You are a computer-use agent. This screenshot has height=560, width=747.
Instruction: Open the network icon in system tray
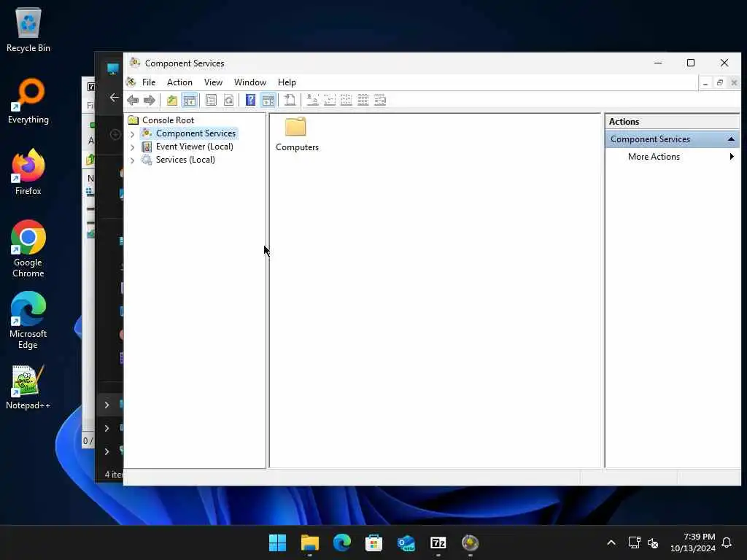(x=634, y=542)
